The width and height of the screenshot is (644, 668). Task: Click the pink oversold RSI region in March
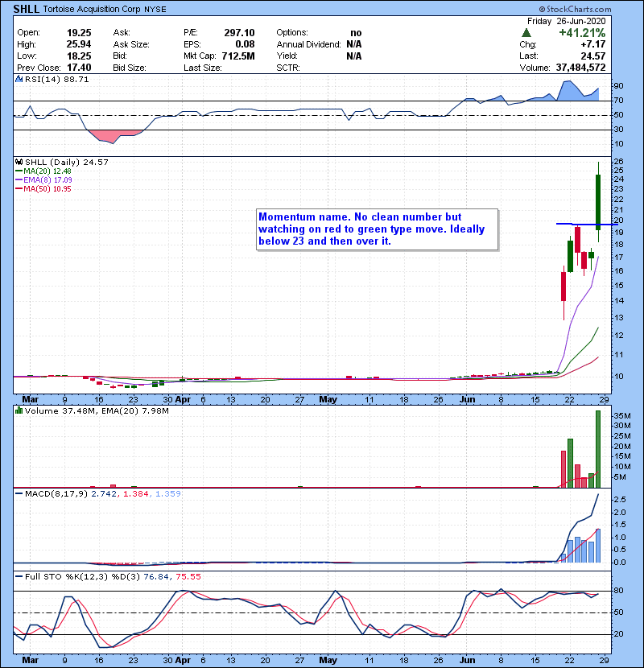(x=112, y=136)
